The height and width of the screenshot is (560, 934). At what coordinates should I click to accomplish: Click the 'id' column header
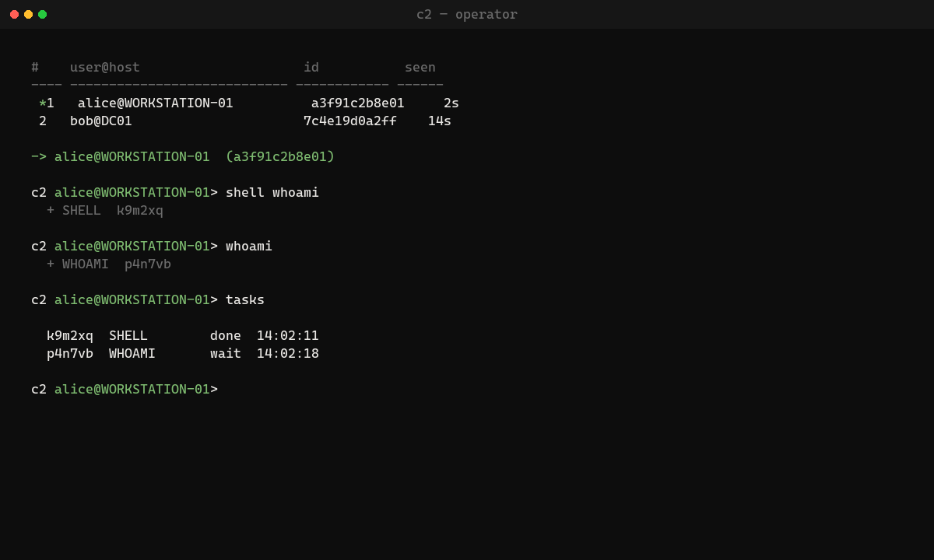pos(311,67)
